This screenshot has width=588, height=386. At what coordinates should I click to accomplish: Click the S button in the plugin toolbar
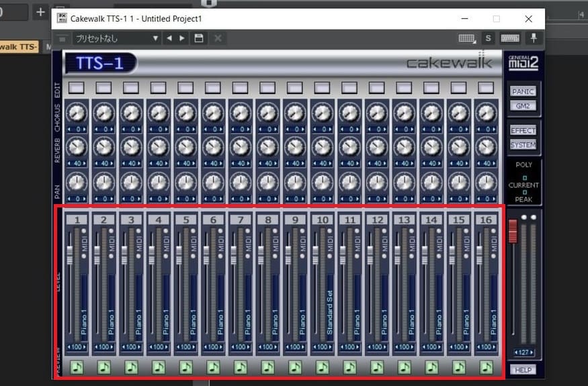click(x=488, y=38)
